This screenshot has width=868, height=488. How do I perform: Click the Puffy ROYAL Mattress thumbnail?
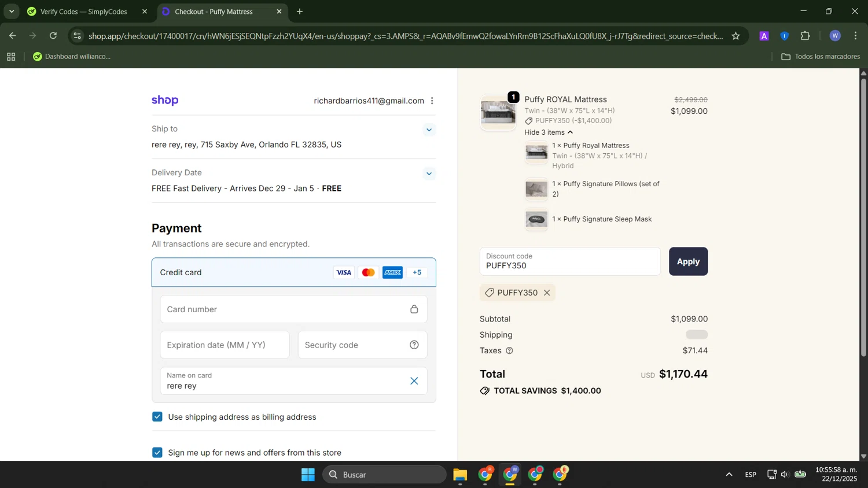tap(498, 113)
